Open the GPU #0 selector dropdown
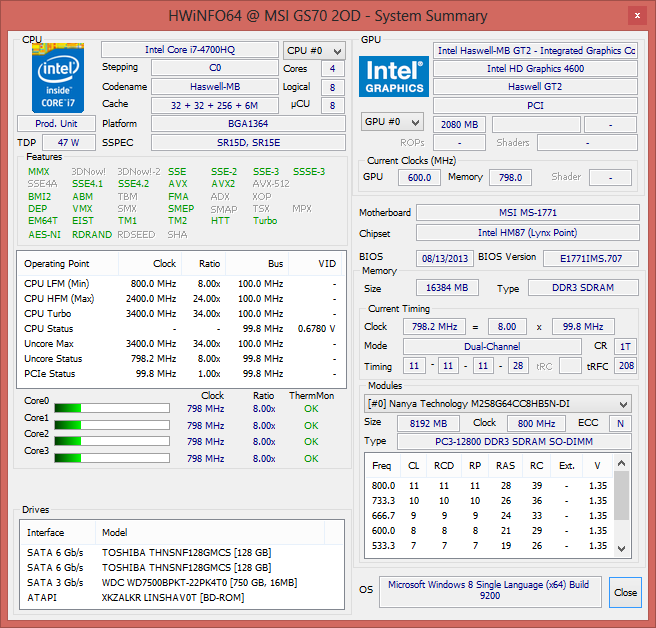Screen dimensions: 656x628 pos(392,122)
